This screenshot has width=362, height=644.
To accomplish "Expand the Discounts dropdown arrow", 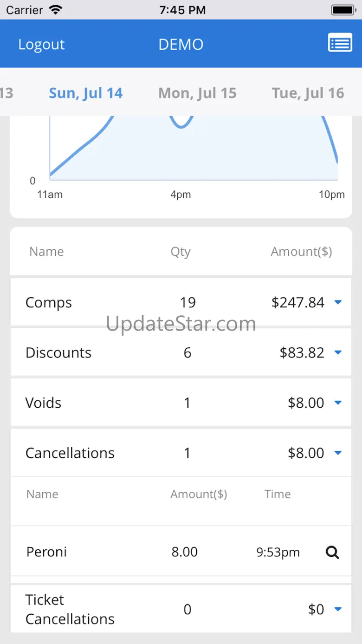I will coord(338,353).
